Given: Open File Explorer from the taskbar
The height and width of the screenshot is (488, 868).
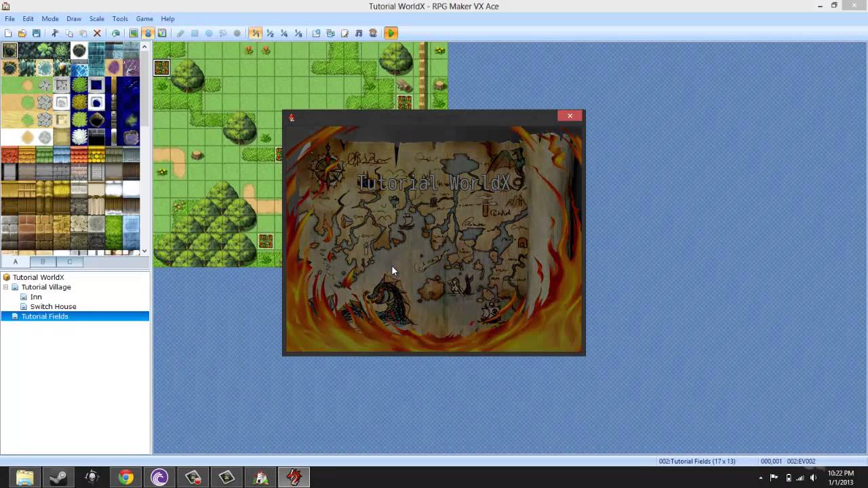Looking at the screenshot, I should click(24, 477).
